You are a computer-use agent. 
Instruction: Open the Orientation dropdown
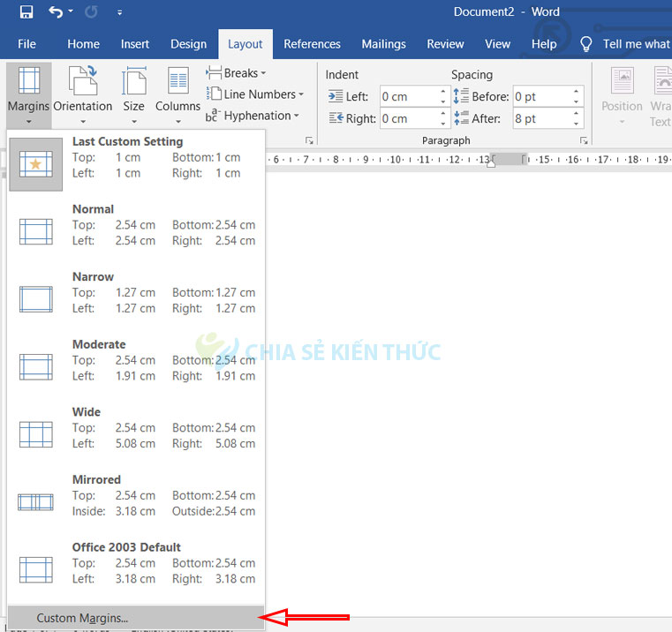[x=83, y=95]
